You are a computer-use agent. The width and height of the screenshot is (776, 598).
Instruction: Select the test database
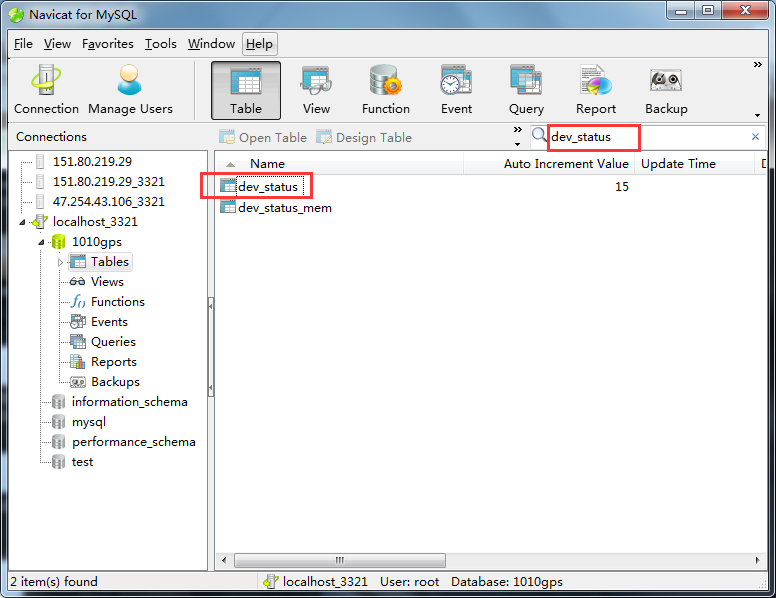click(x=82, y=461)
